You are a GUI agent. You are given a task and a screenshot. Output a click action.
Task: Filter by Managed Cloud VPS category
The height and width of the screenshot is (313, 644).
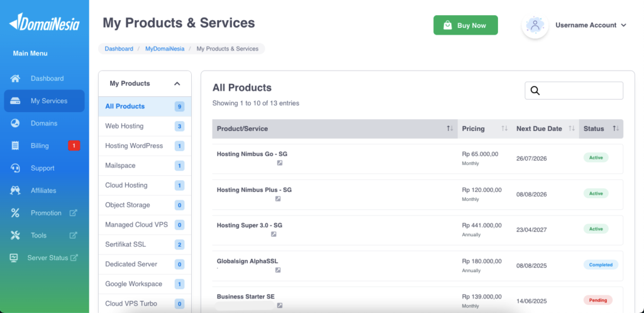tap(145, 225)
